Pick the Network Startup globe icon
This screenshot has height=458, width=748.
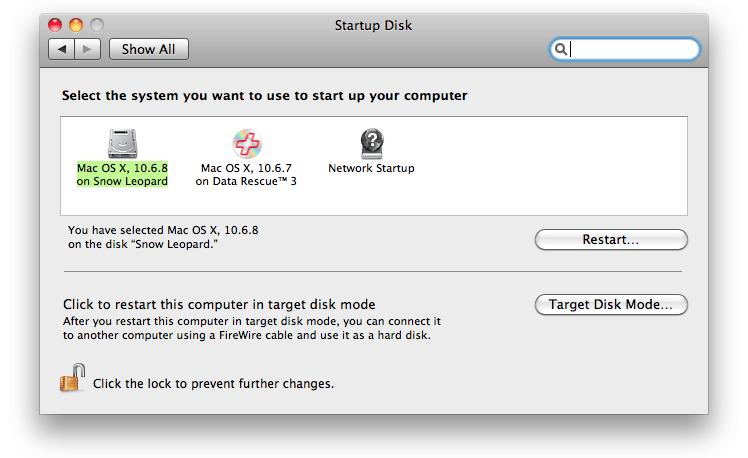click(x=371, y=143)
